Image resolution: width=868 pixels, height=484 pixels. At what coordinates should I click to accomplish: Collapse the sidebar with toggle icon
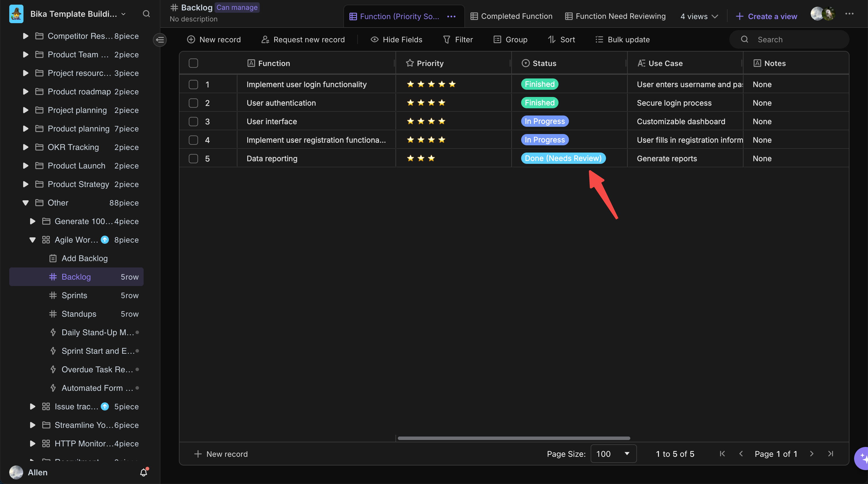[160, 40]
